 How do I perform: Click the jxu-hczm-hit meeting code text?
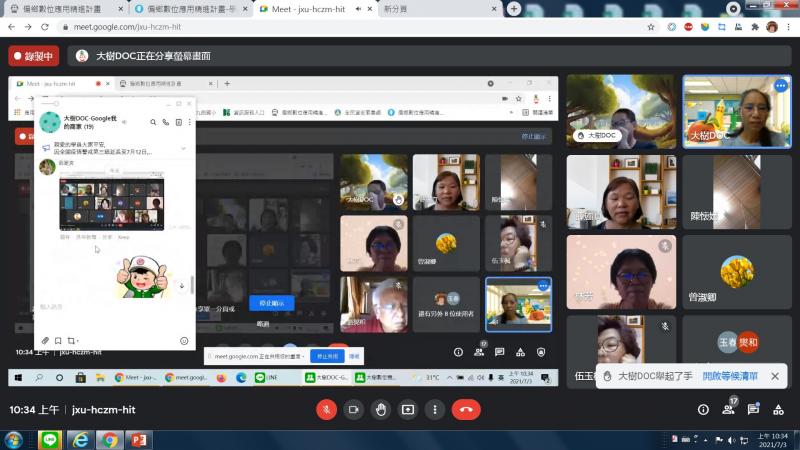tap(104, 410)
